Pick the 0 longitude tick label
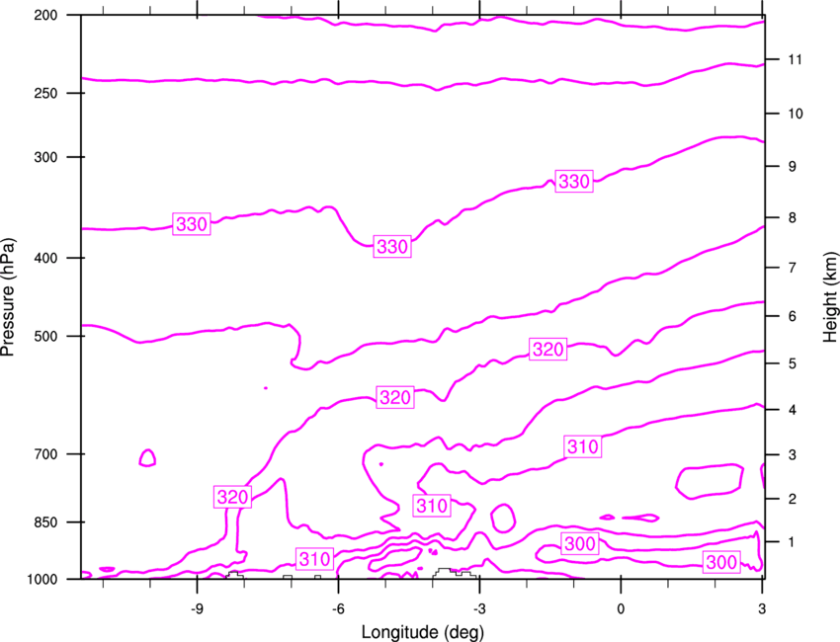The width and height of the screenshot is (840, 642). pyautogui.click(x=621, y=608)
